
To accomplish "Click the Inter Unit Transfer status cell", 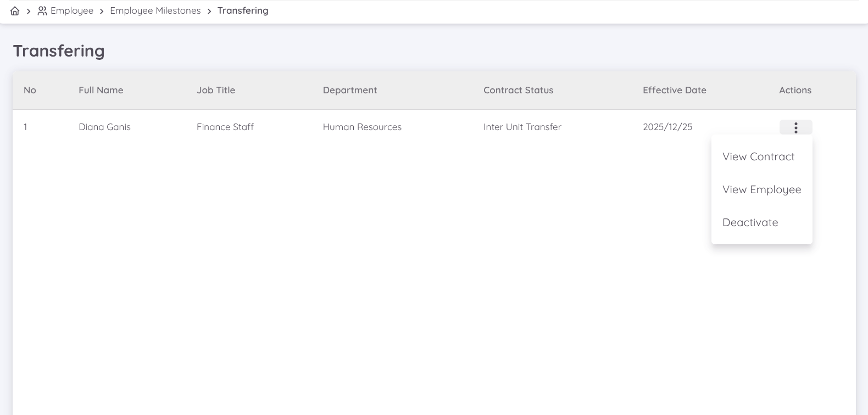I will (x=522, y=127).
